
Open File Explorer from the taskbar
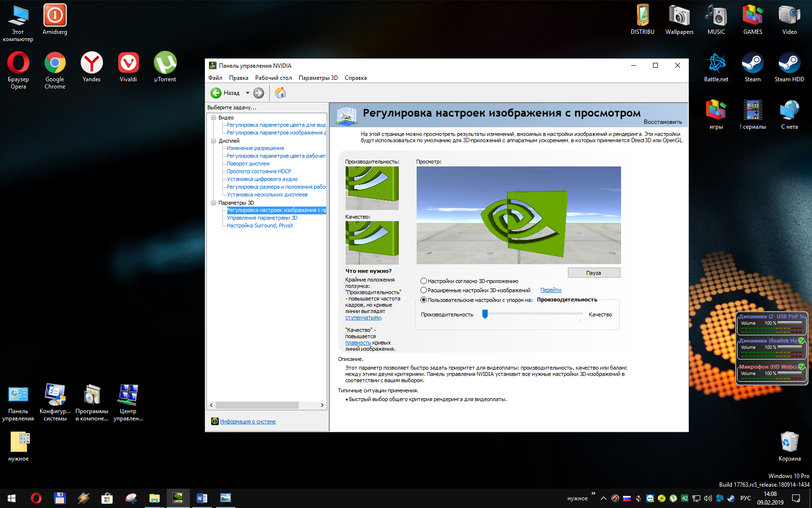point(155,498)
